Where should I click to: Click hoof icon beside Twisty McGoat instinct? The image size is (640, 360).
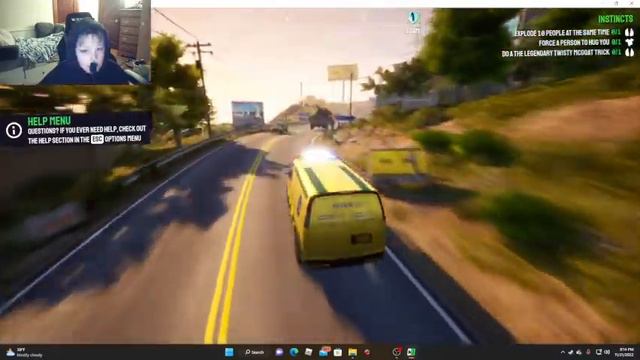coord(629,53)
